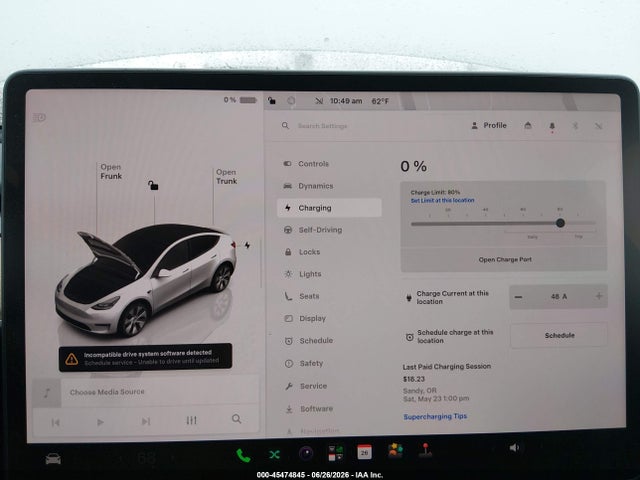Tap the Tesla car image
640x480 pixels.
click(146, 280)
